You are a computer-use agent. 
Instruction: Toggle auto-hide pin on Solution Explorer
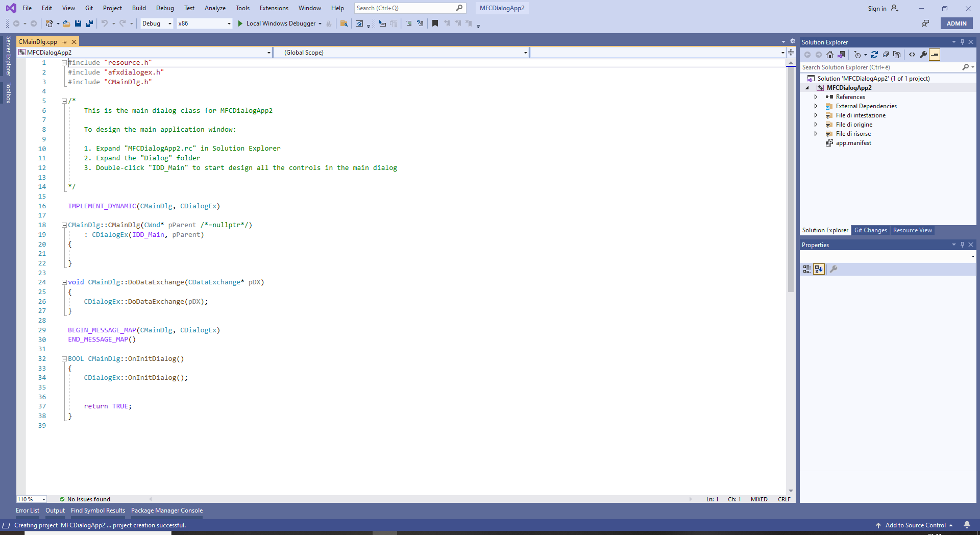[962, 42]
